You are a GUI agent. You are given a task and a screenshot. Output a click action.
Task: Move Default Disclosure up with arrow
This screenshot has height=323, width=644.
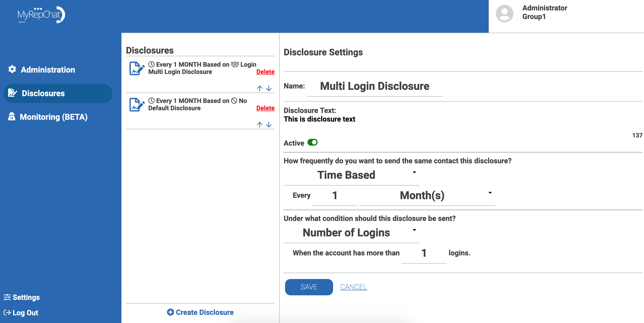point(259,125)
